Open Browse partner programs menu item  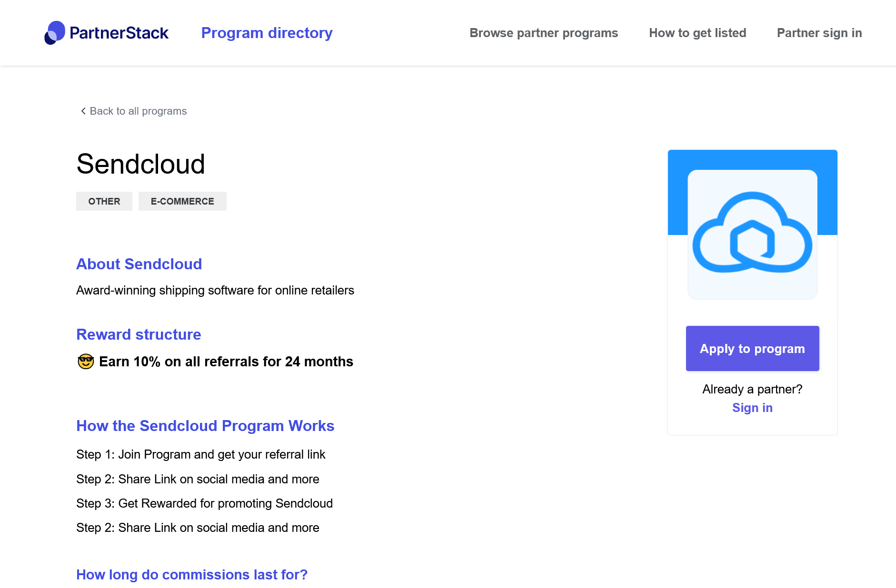(x=544, y=33)
